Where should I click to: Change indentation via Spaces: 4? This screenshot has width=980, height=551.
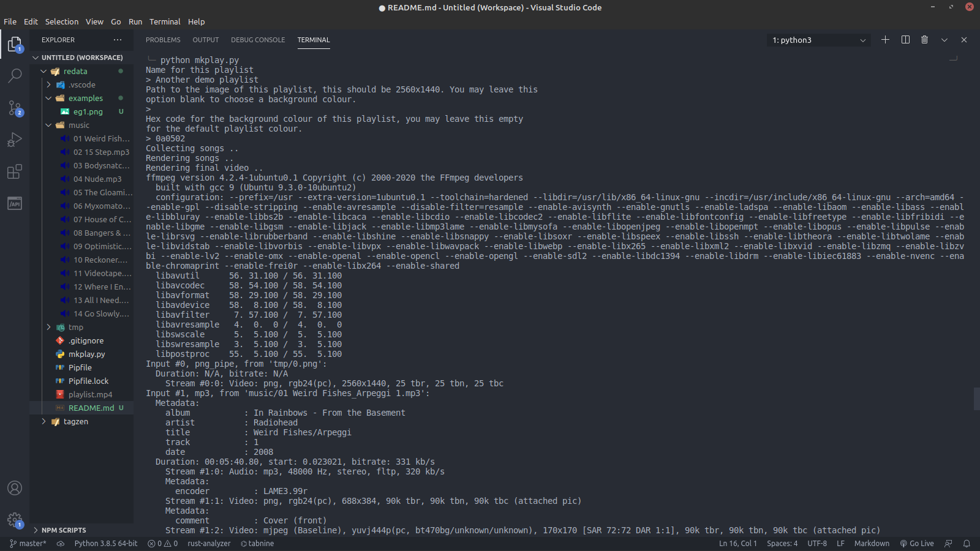coord(782,544)
